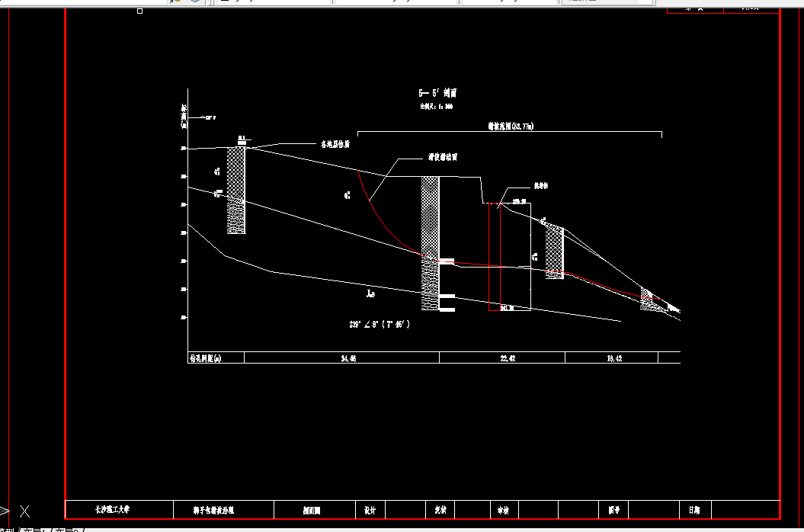Pick the "239° ∠8° (7°45′)" attitude annotation

[x=380, y=324]
